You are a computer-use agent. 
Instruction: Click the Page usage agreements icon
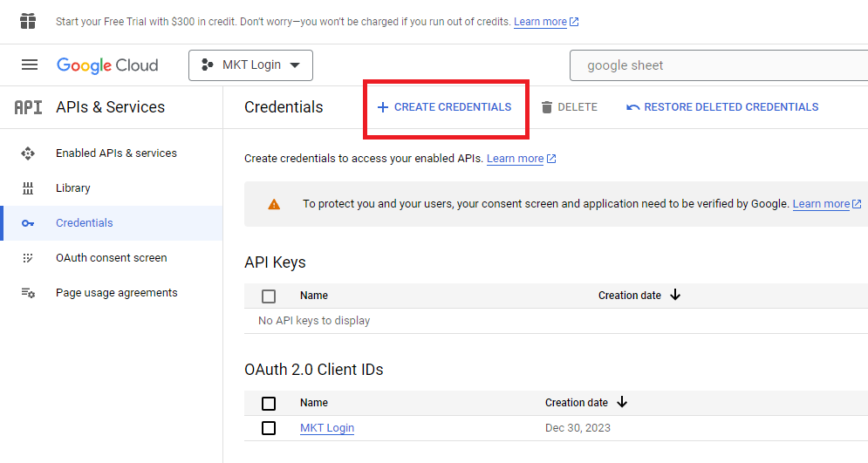click(x=28, y=293)
